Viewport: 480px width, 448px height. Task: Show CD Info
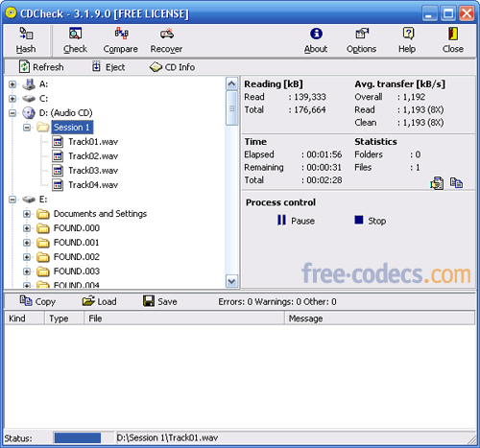point(172,67)
